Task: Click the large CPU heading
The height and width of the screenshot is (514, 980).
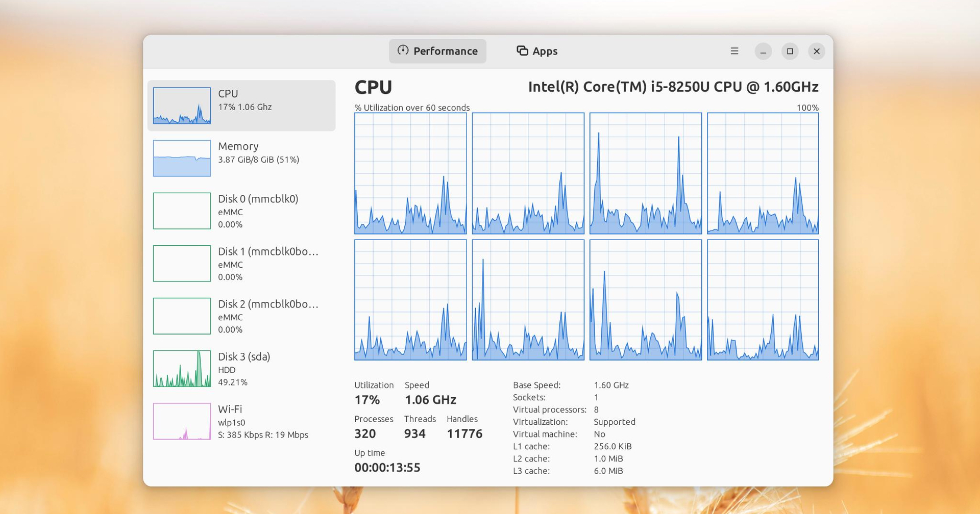Action: (373, 87)
